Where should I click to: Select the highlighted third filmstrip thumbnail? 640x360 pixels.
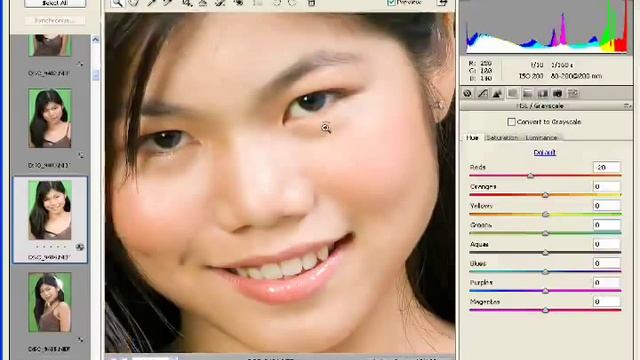coord(50,210)
